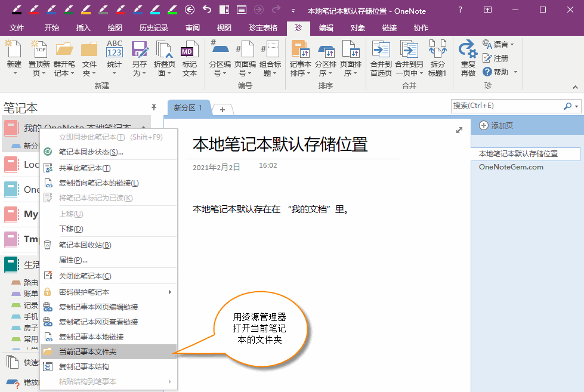Select the green highlighter pen

click(x=172, y=10)
